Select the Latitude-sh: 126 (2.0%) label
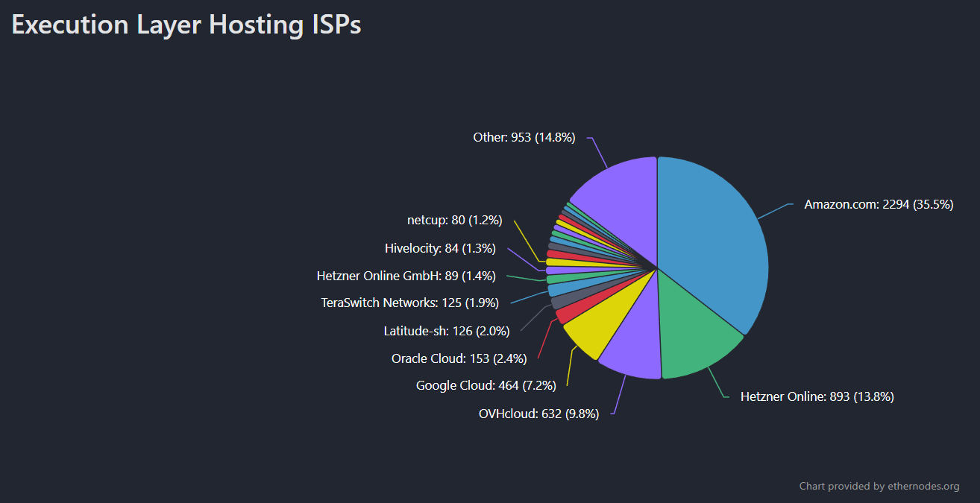980x503 pixels. pos(446,331)
